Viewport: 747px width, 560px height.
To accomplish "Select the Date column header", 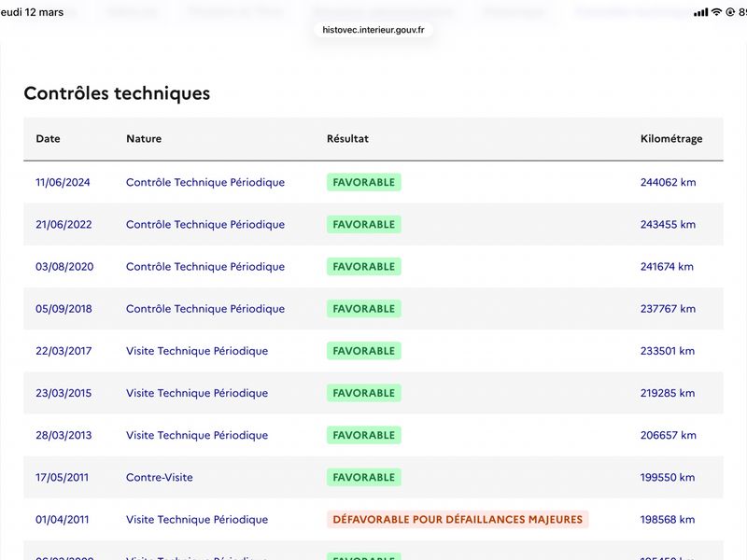I will pos(49,138).
